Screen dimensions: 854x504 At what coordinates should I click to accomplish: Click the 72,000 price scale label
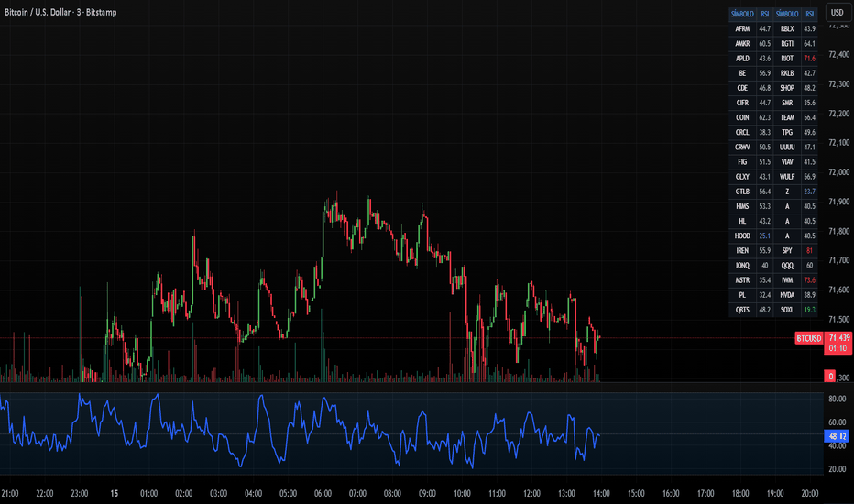[x=838, y=172]
